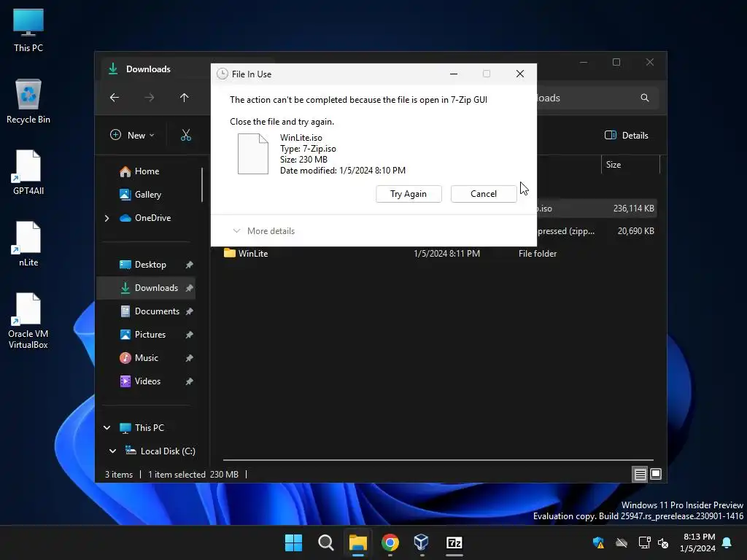Open This PC desktop icon

pos(28,29)
